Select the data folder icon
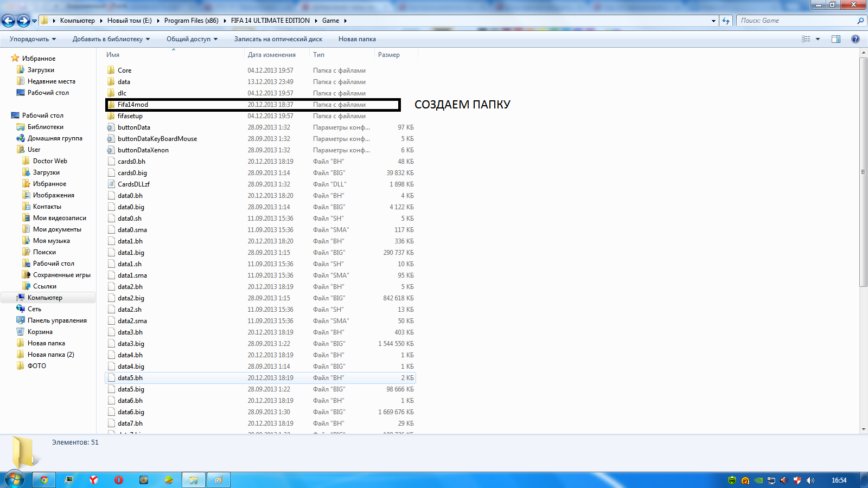 (111, 82)
